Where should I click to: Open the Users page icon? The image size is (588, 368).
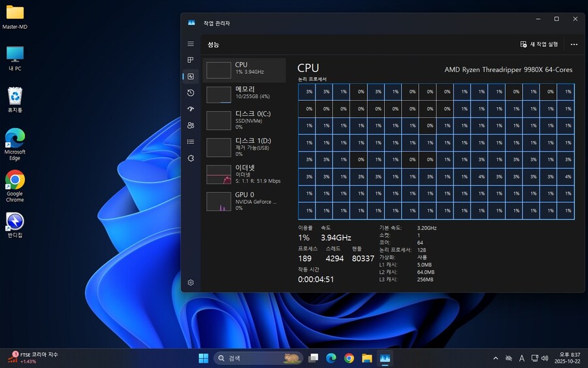coord(191,125)
